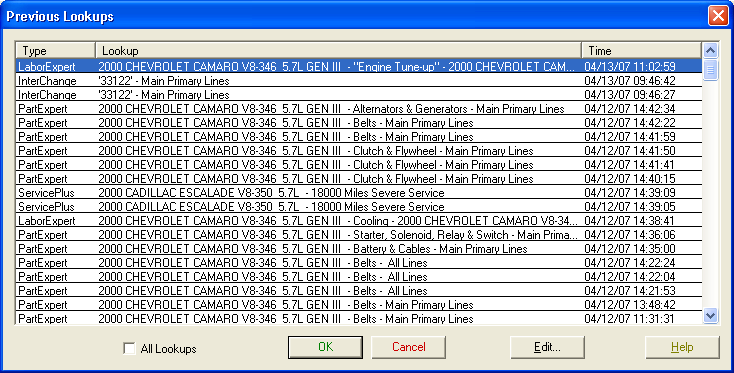Sort by the Time column header

point(641,50)
